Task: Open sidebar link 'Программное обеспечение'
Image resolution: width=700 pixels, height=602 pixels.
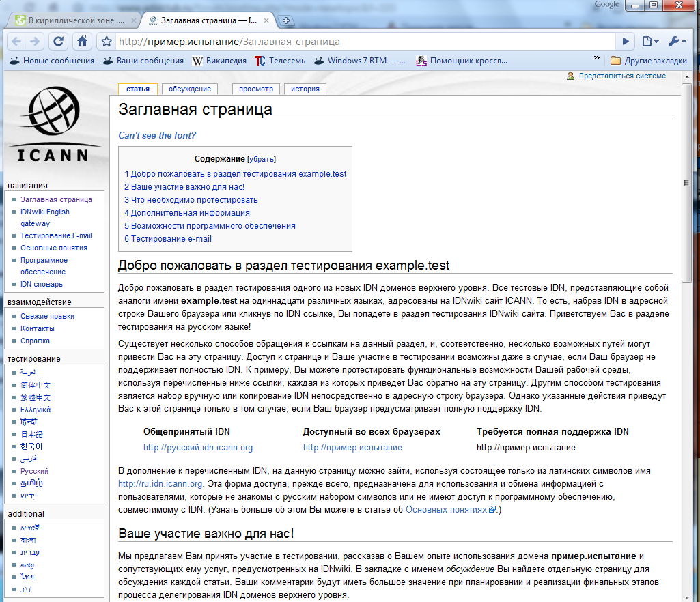Action: [44, 266]
